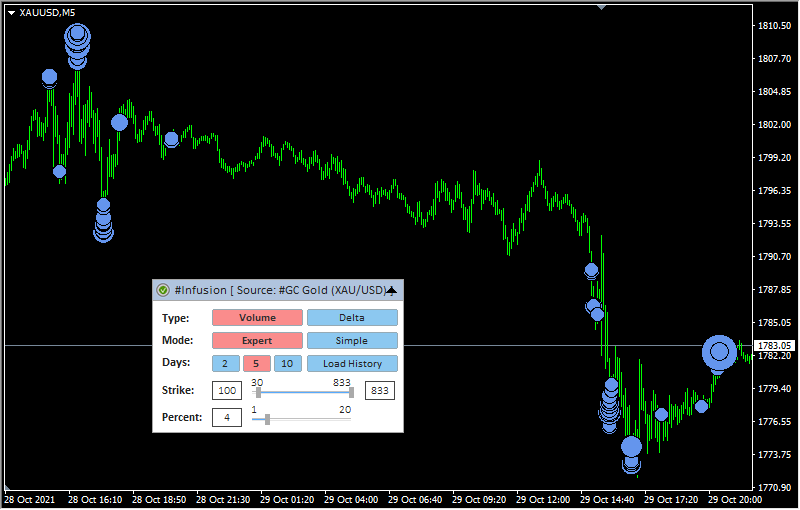Collapse the Infusion panel with the arrow
This screenshot has height=510, width=800.
pyautogui.click(x=392, y=290)
